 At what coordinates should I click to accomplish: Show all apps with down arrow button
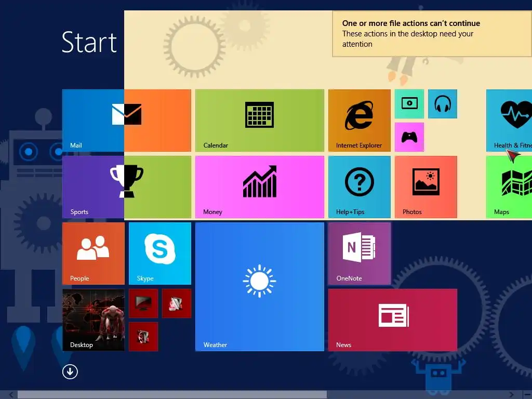tap(70, 372)
